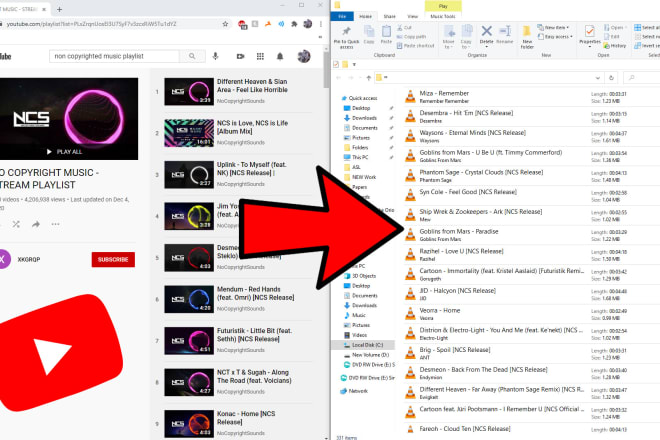
Task: Select New Volume (D:) in navigation pane
Action: [x=367, y=355]
